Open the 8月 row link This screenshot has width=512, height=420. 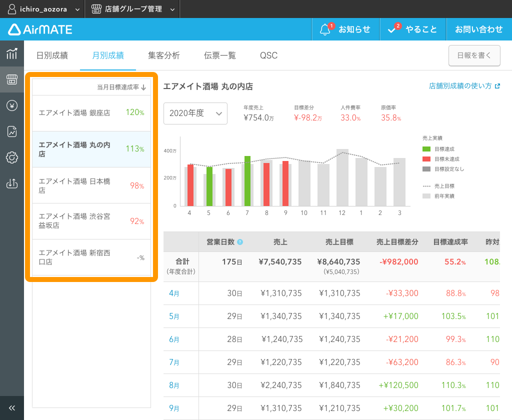click(x=174, y=385)
